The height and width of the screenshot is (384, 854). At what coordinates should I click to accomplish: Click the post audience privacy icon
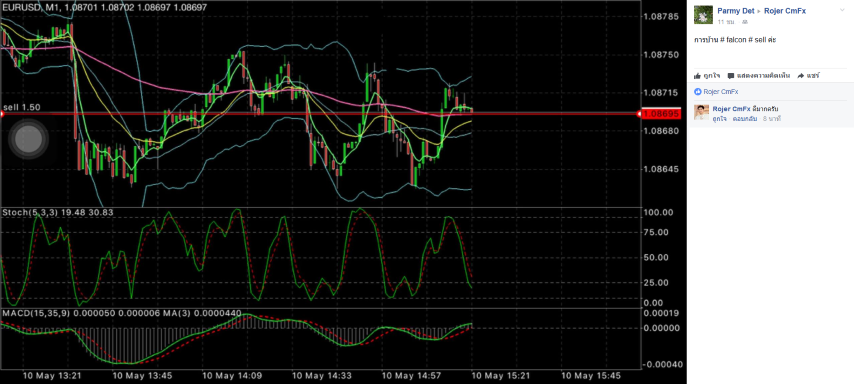(x=745, y=22)
